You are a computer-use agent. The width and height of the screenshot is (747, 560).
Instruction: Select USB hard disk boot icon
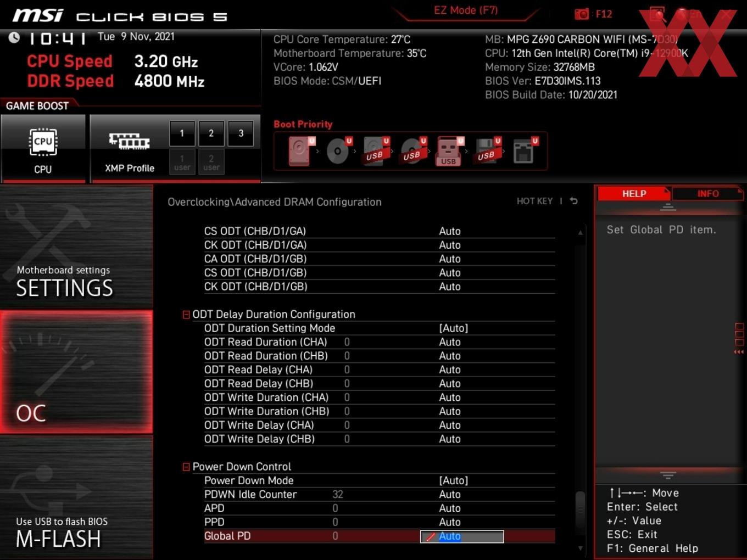[x=376, y=151]
